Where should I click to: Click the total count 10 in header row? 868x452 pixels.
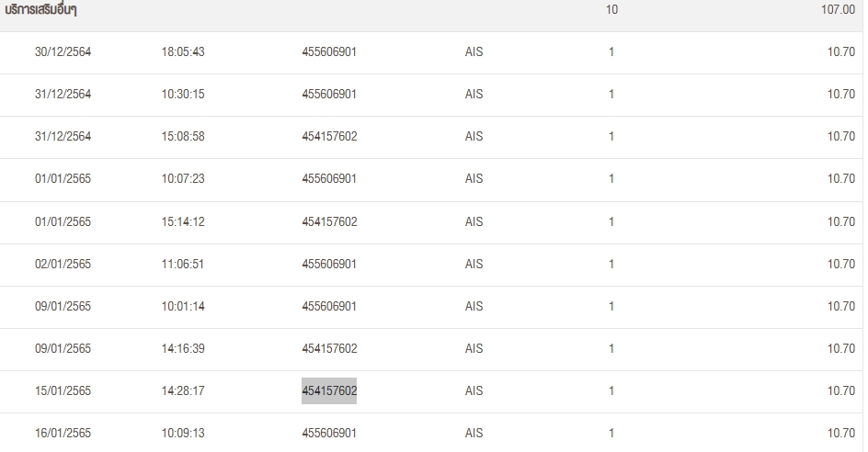click(x=611, y=9)
